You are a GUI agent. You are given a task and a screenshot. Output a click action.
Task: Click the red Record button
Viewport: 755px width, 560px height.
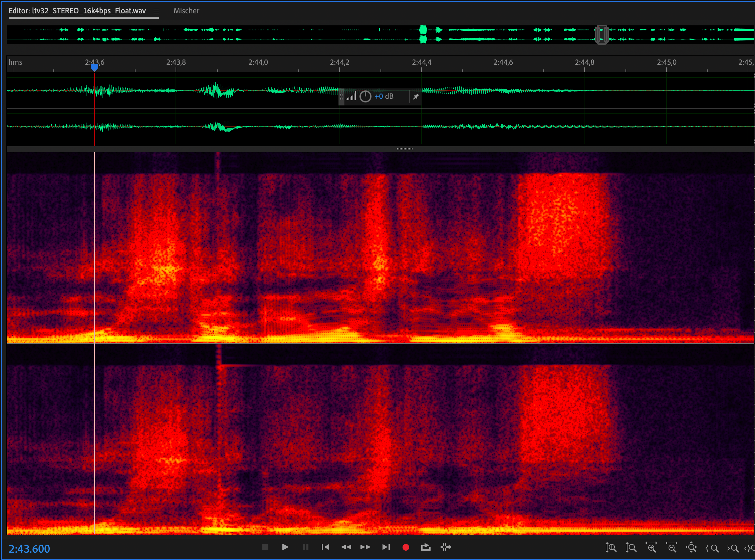(x=406, y=547)
